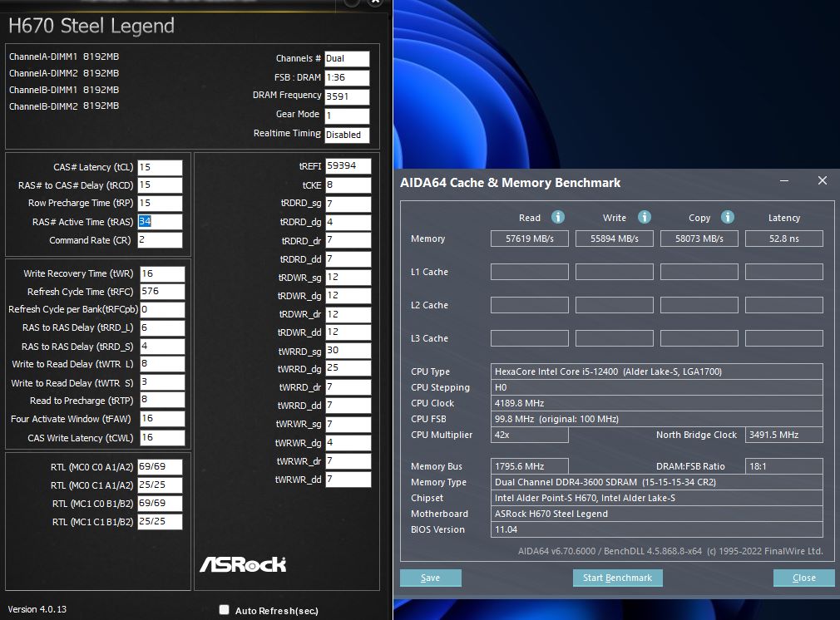The height and width of the screenshot is (620, 840).
Task: Click the tWRWR_sg value field
Action: (348, 425)
